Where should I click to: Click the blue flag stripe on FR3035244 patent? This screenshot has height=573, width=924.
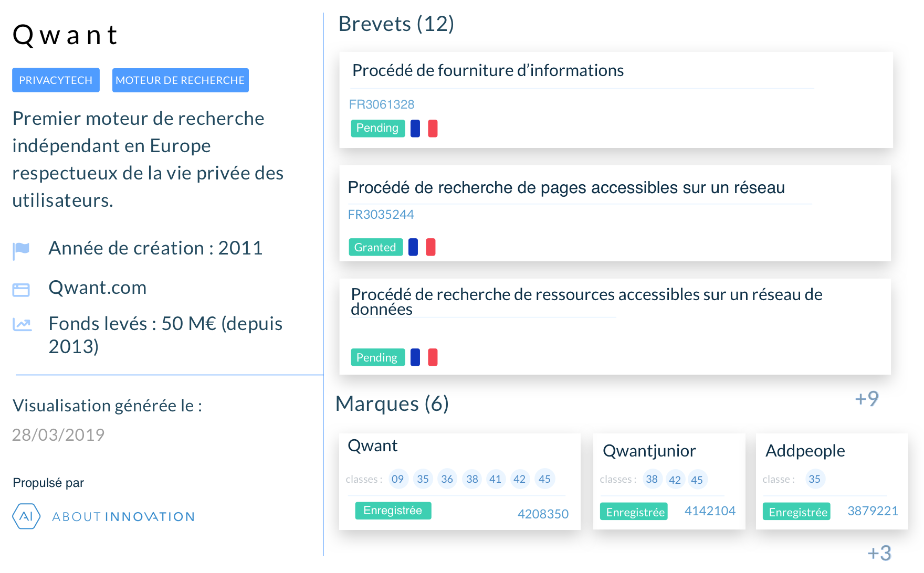[x=413, y=247]
